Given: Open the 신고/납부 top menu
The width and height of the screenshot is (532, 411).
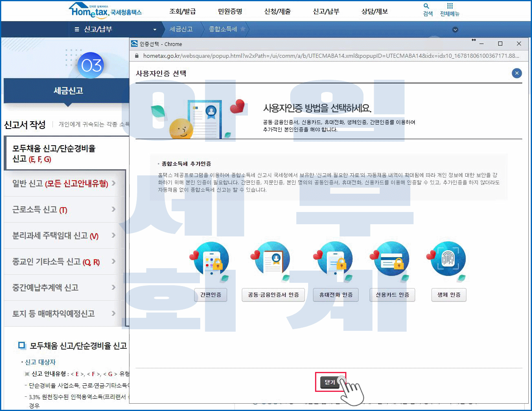Looking at the screenshot, I should point(326,11).
